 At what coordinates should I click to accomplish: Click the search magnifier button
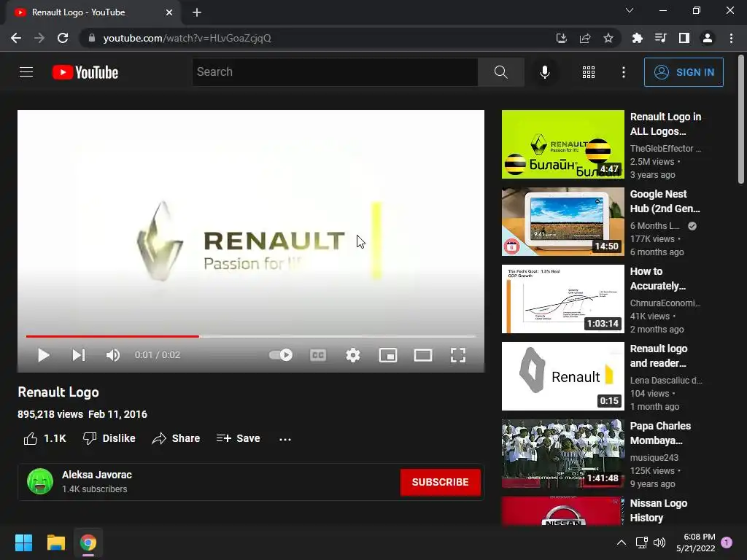[500, 72]
